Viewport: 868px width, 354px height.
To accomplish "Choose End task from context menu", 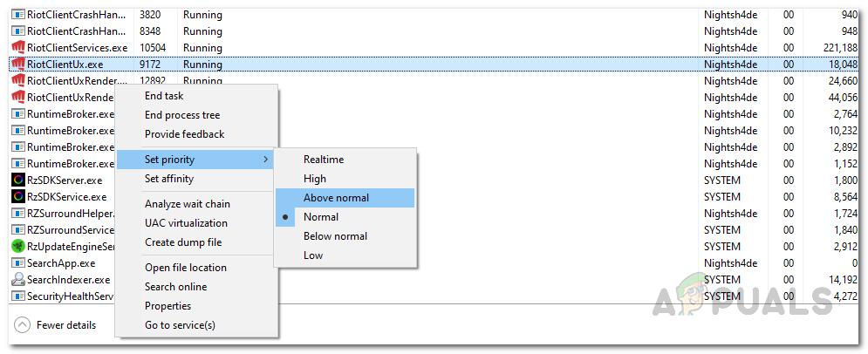I will click(x=164, y=96).
